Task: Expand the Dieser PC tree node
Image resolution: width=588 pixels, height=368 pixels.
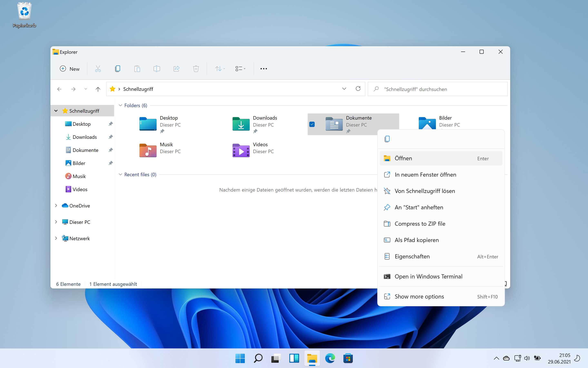Action: pyautogui.click(x=56, y=222)
